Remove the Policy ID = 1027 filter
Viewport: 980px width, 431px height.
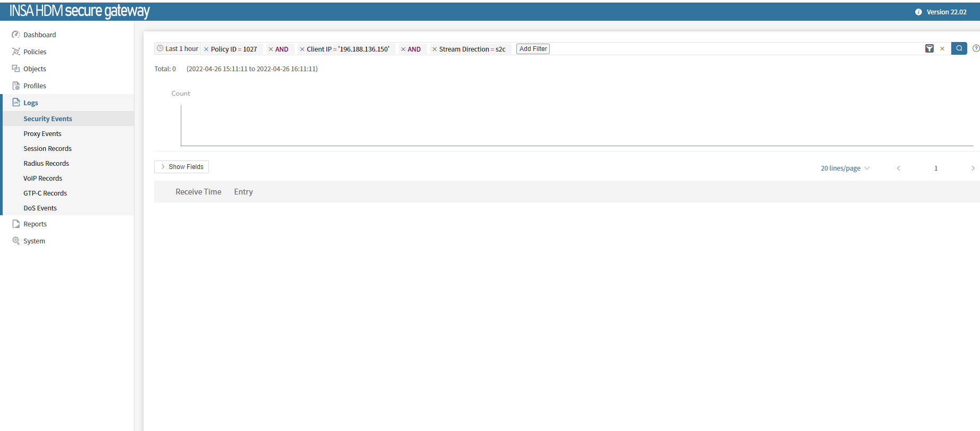(x=206, y=49)
